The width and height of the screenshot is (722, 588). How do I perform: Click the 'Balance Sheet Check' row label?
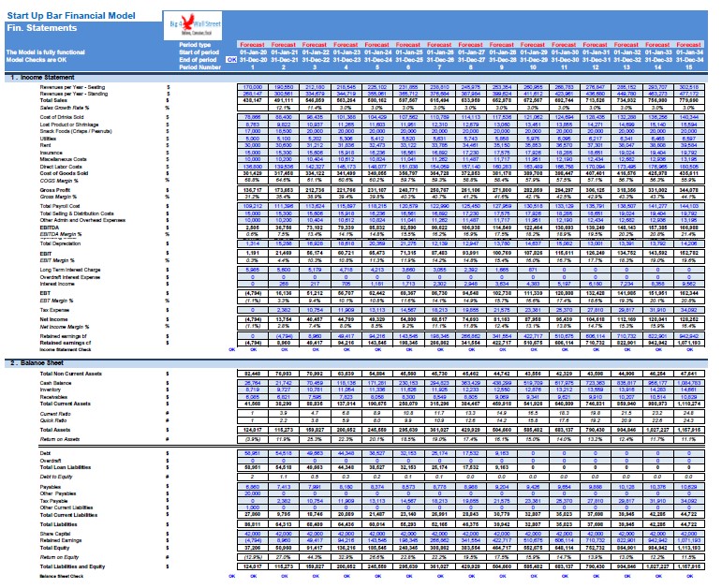pyautogui.click(x=61, y=577)
